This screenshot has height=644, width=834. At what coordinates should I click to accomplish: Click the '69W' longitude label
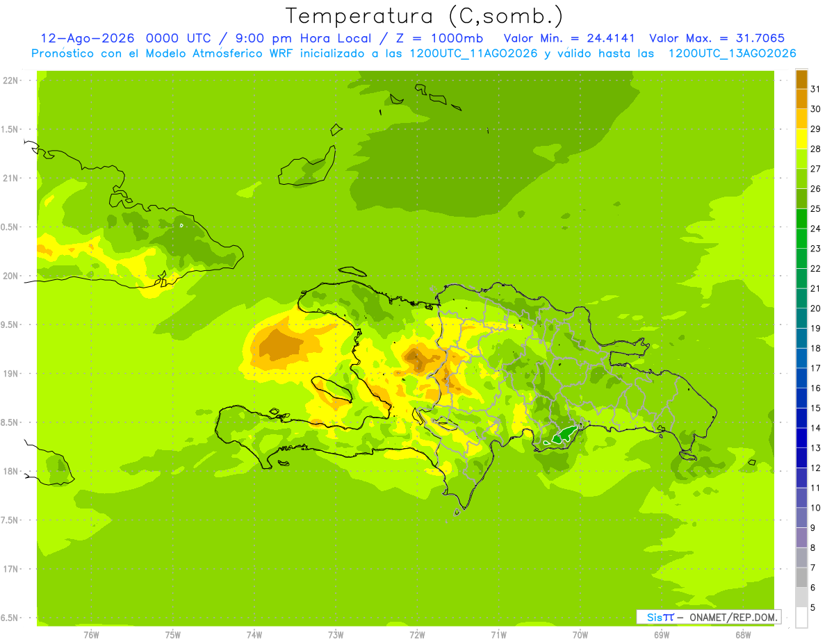[662, 634]
